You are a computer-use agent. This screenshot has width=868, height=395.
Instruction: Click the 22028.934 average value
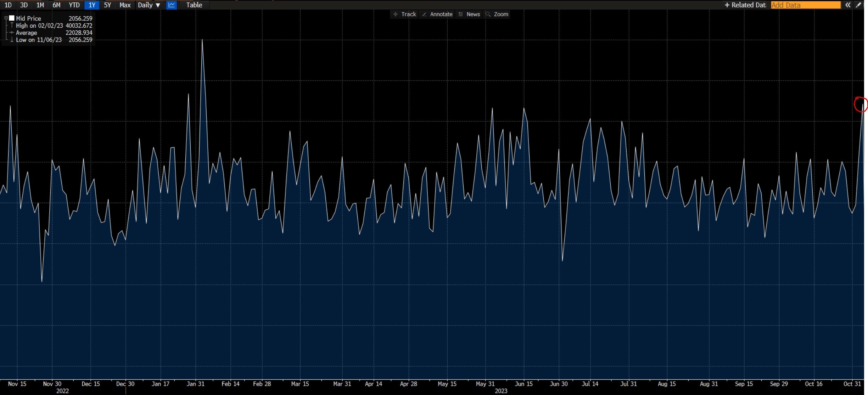point(79,33)
